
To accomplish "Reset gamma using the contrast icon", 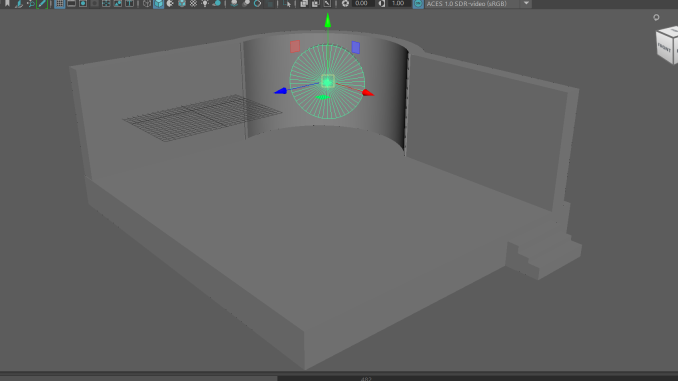I will pos(382,3).
